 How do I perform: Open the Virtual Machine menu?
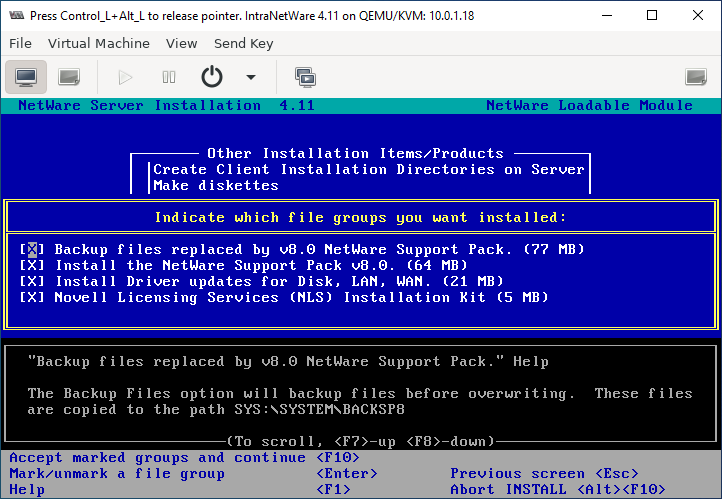pos(99,43)
